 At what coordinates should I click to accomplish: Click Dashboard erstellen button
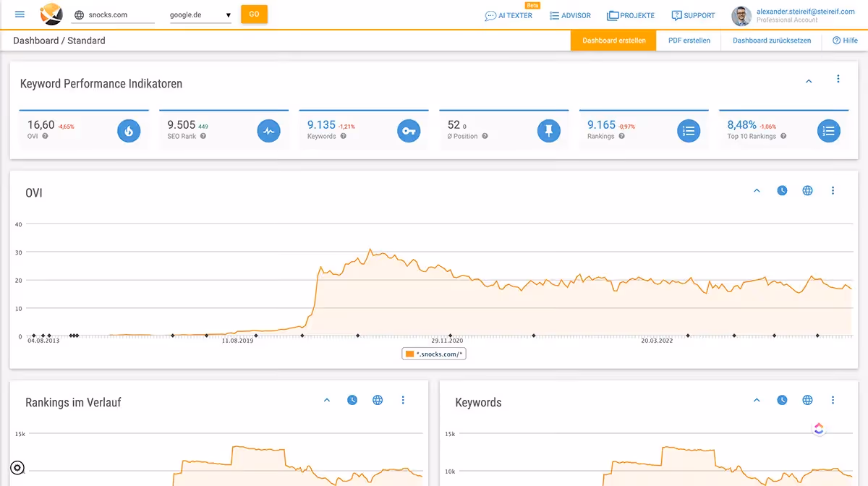pos(614,40)
